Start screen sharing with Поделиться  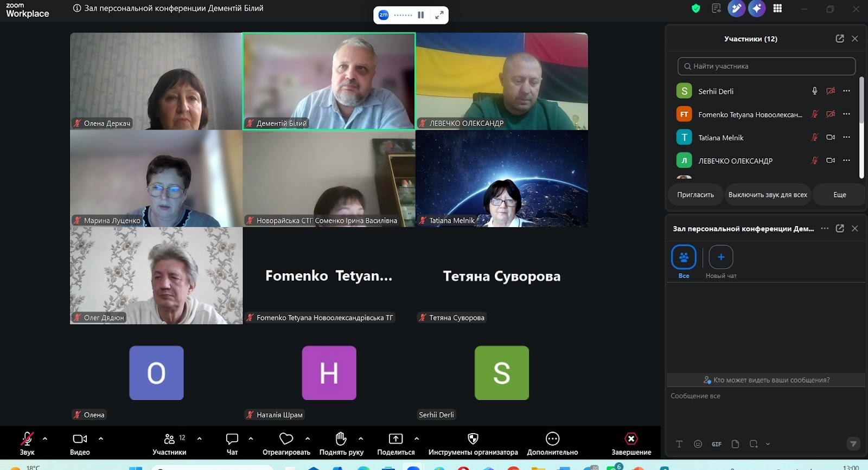[396, 443]
